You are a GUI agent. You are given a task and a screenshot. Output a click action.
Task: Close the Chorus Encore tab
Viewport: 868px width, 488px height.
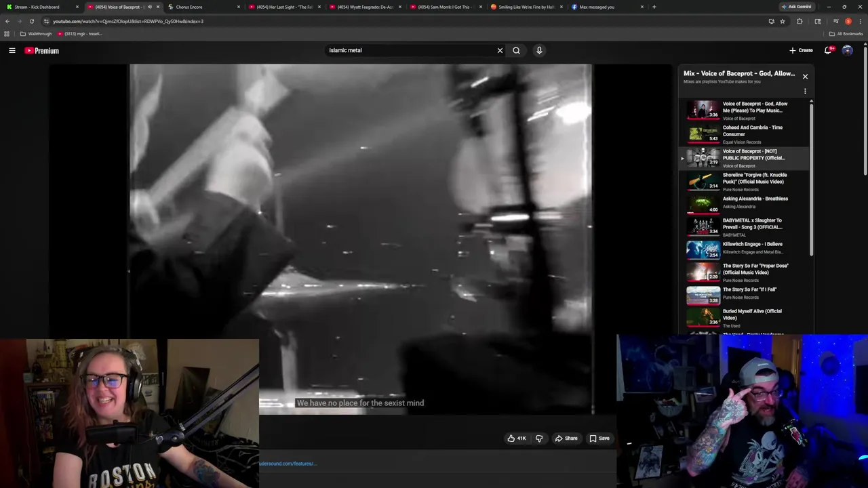[x=239, y=7]
